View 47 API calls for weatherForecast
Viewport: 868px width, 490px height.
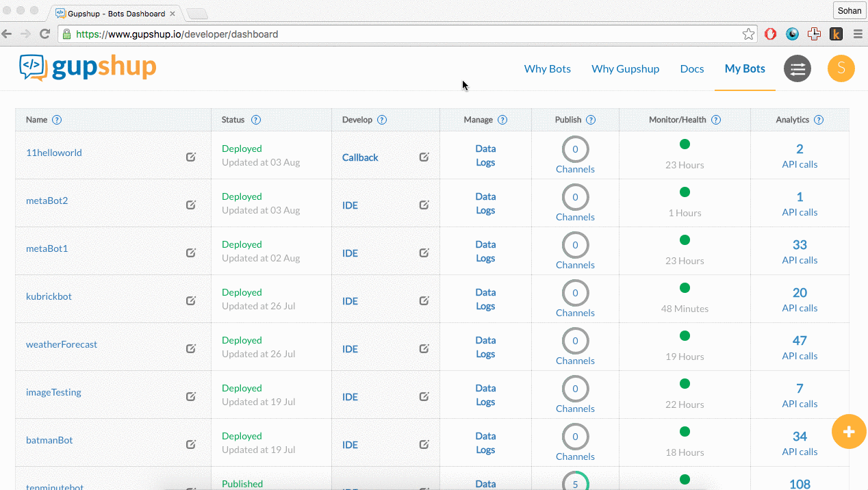click(x=800, y=348)
